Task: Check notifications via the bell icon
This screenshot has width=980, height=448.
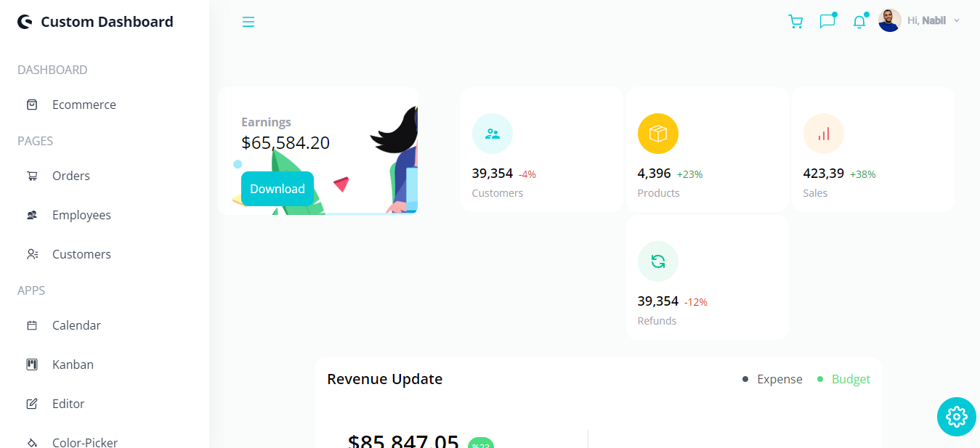Action: (x=859, y=22)
